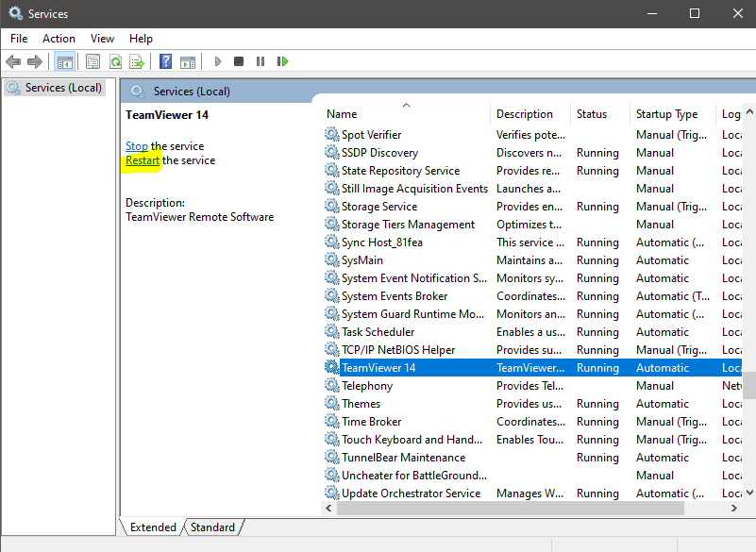Start the selected service using toolbar icon
The image size is (756, 552).
coord(217,60)
